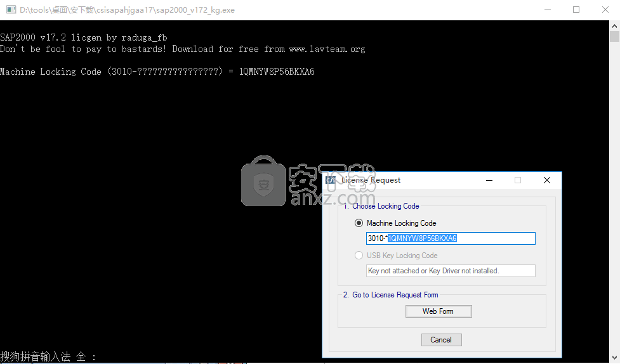The height and width of the screenshot is (364, 620).
Task: Select the USB Key Locking Code option
Action: 359,256
